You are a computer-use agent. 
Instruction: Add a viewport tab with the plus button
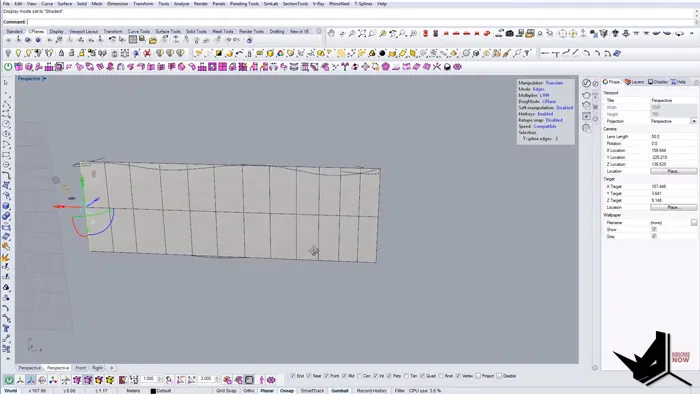coord(112,368)
